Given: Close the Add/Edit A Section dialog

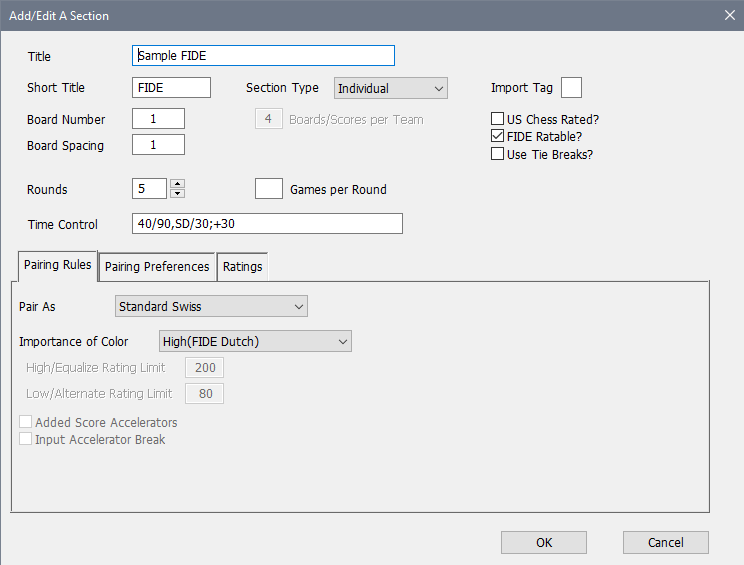Looking at the screenshot, I should 728,15.
